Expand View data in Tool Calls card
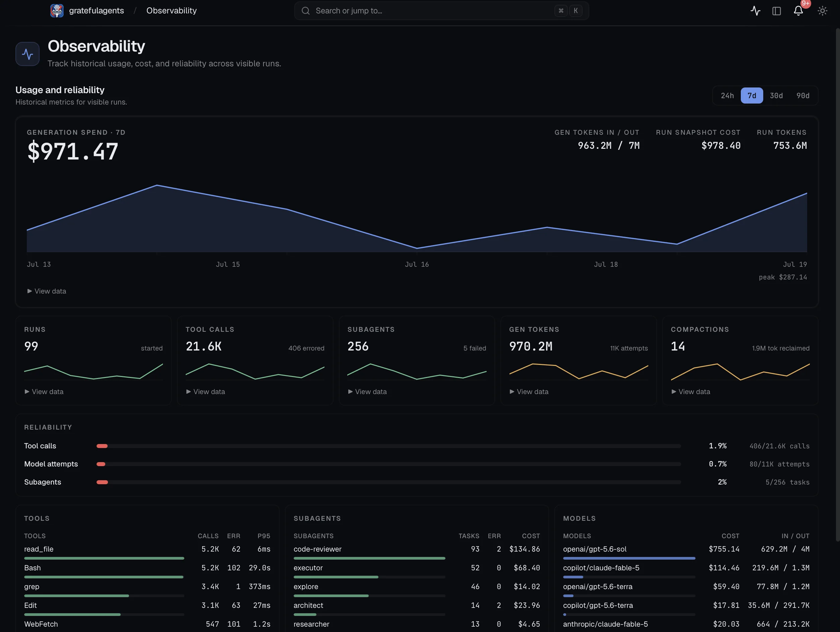 [205, 391]
